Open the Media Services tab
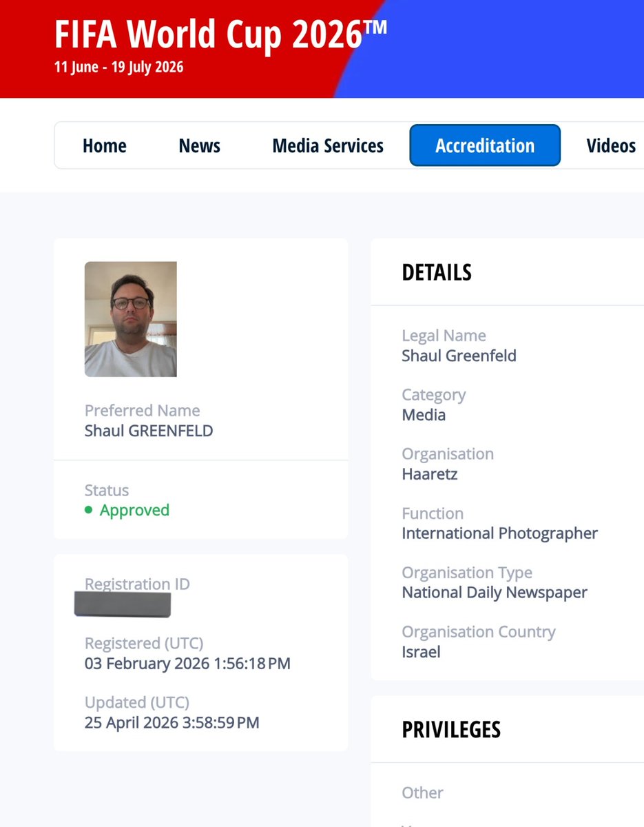644x827 pixels. pyautogui.click(x=328, y=145)
